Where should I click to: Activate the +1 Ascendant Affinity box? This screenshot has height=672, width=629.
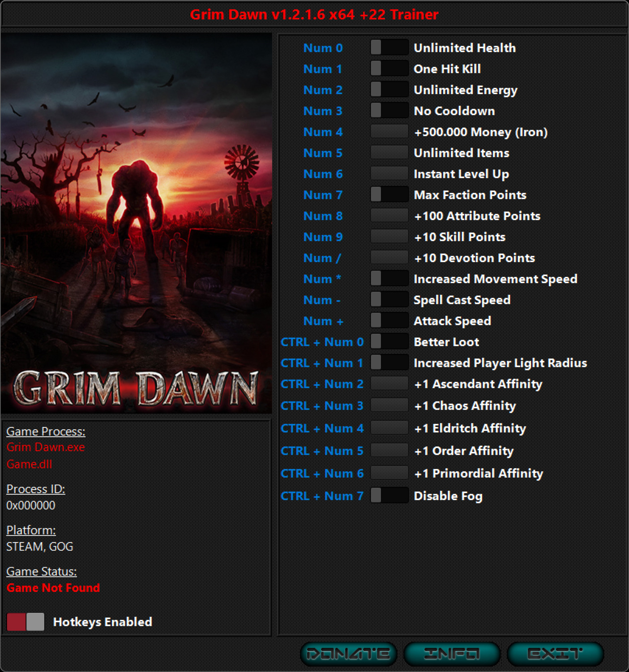pos(389,384)
